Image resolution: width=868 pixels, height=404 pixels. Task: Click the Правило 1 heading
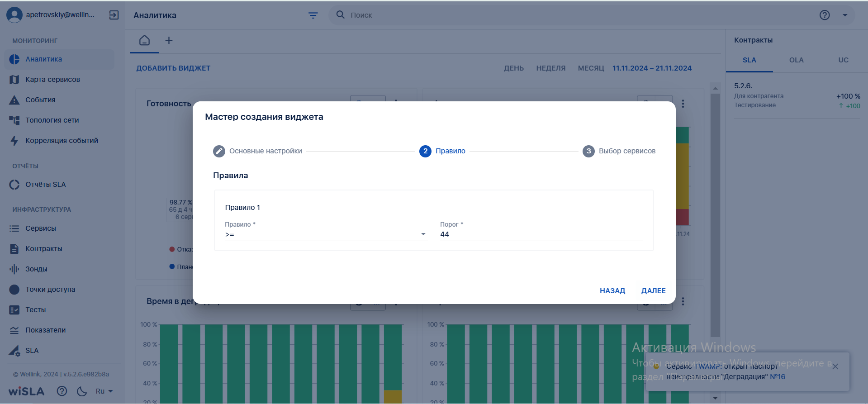242,208
